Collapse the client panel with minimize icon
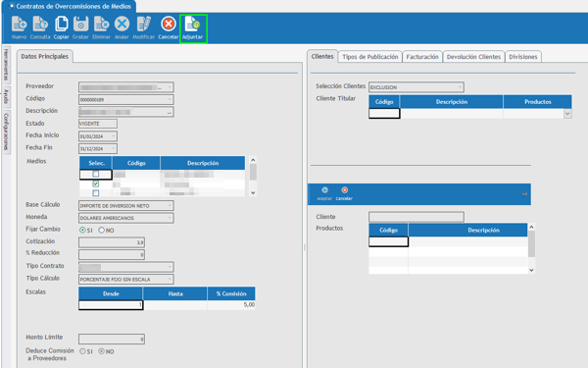 click(524, 193)
